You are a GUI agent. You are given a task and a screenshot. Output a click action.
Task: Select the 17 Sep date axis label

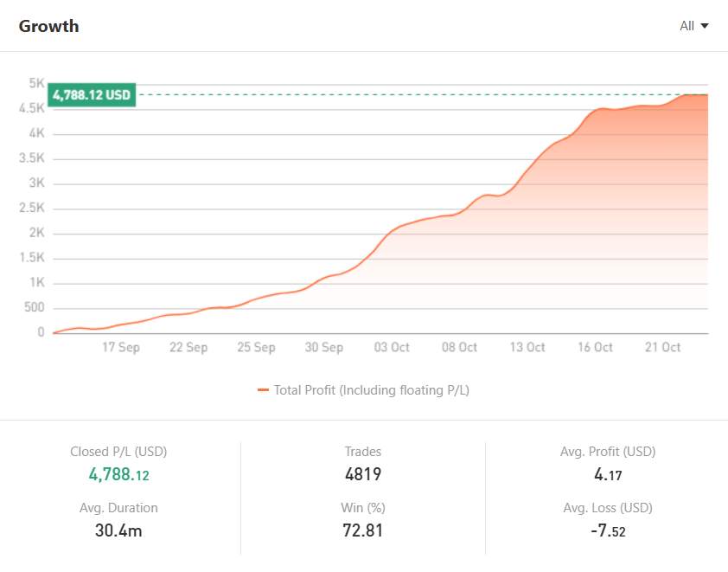pos(121,347)
